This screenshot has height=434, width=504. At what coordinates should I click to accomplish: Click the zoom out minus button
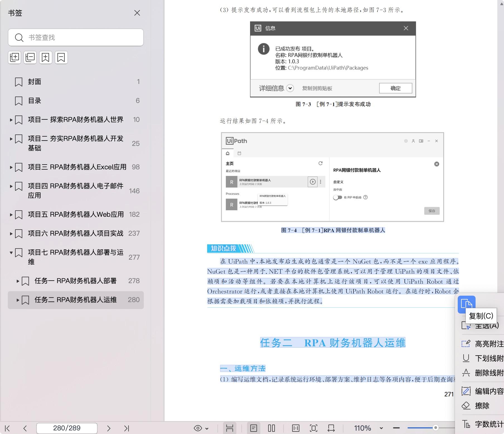click(x=396, y=428)
